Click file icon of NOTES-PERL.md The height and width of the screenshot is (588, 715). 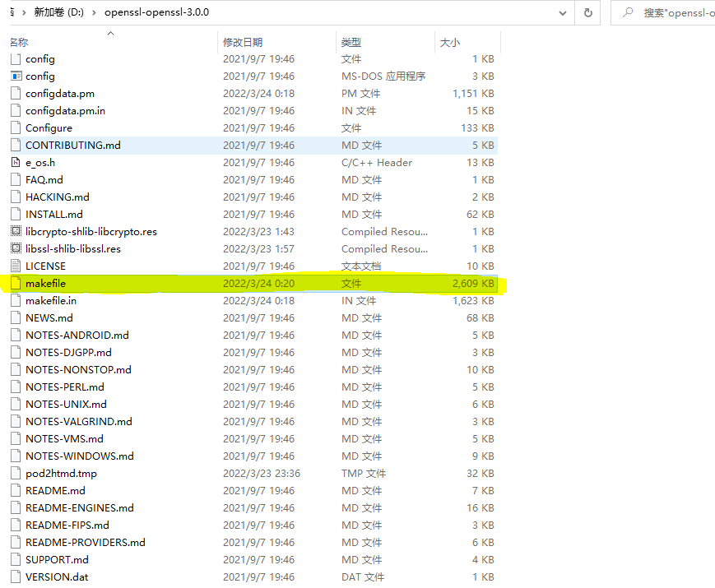tap(16, 387)
